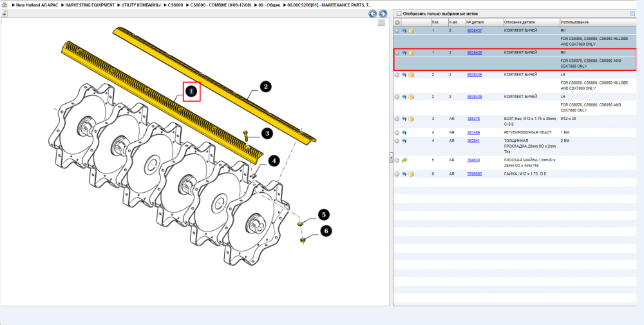644x325 pixels.
Task: Click box icon for part 9838439
Action: 411,97
